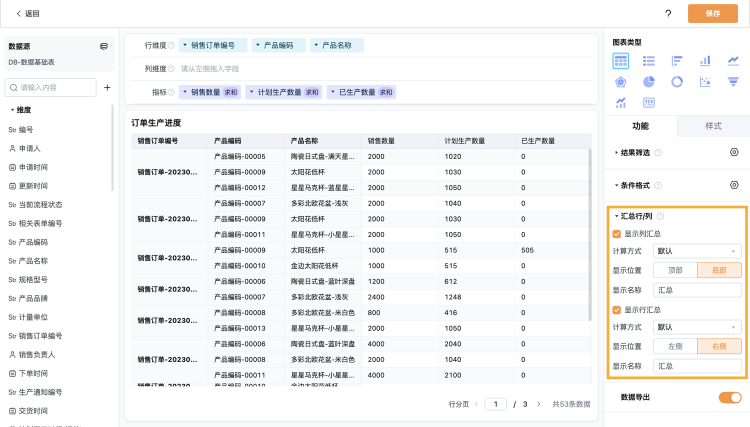
Task: Turn off the 数据导出 toggle
Action: coord(729,397)
